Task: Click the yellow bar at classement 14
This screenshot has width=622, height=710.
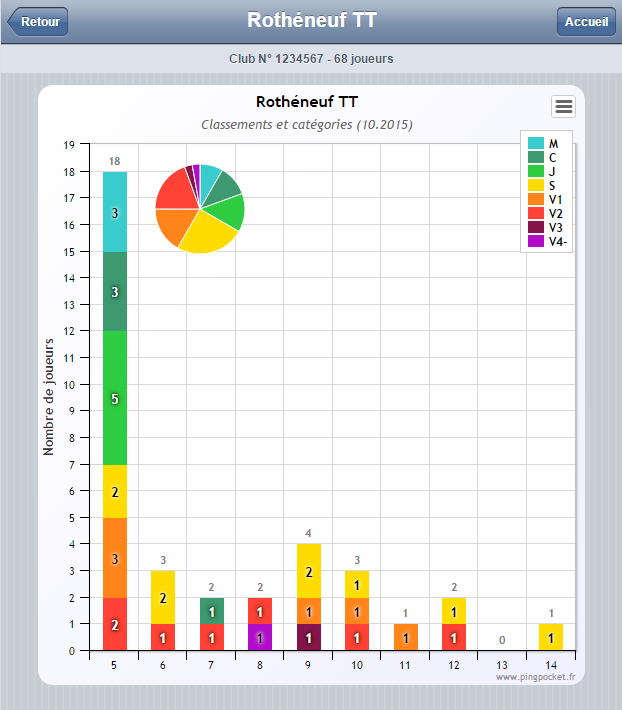Action: pyautogui.click(x=551, y=638)
